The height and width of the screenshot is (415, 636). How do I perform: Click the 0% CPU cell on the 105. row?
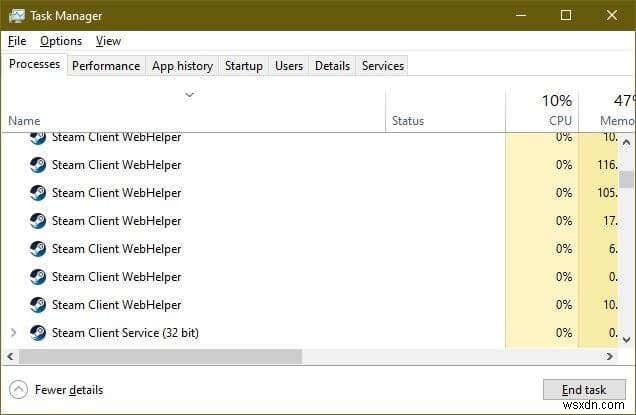pyautogui.click(x=542, y=193)
